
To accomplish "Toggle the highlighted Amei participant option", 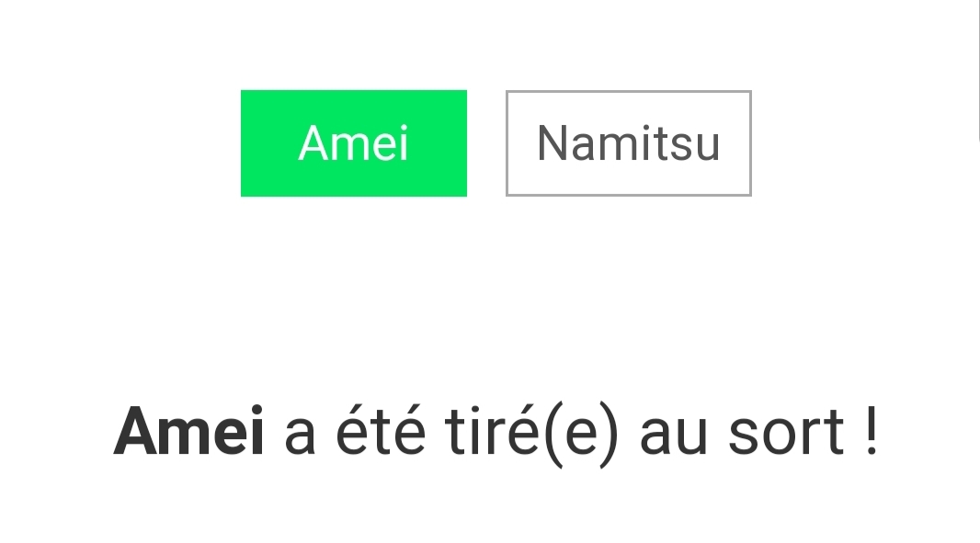I will [x=353, y=143].
